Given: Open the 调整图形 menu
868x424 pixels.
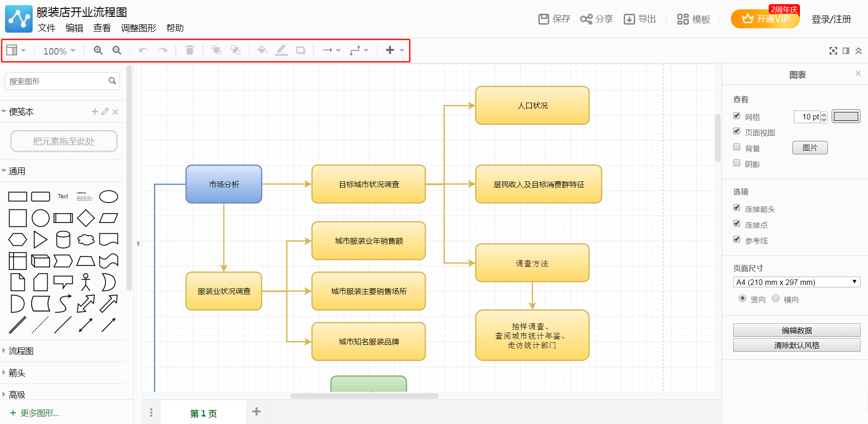Looking at the screenshot, I should coord(139,28).
